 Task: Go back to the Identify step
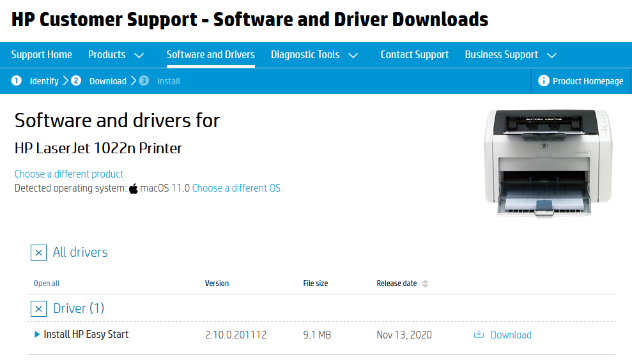[44, 81]
